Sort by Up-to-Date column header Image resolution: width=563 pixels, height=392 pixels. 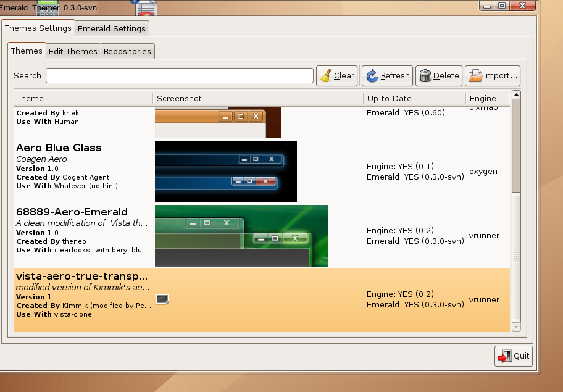[x=414, y=98]
